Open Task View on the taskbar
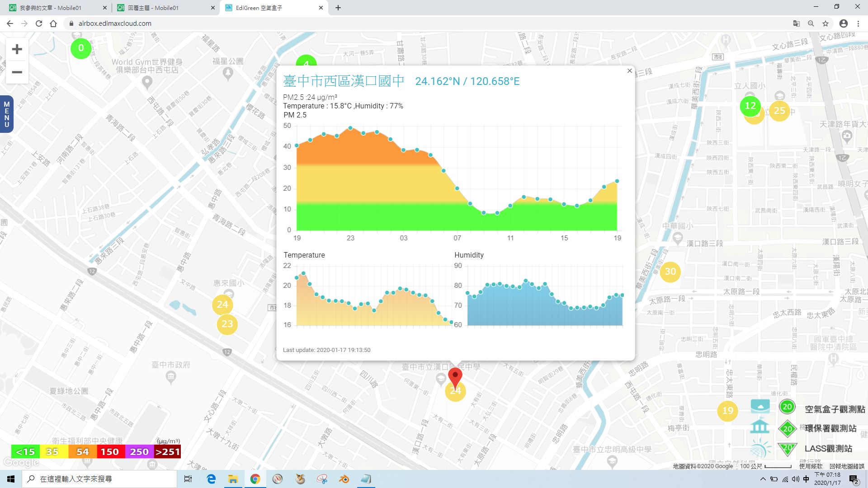This screenshot has height=488, width=868. point(188,479)
